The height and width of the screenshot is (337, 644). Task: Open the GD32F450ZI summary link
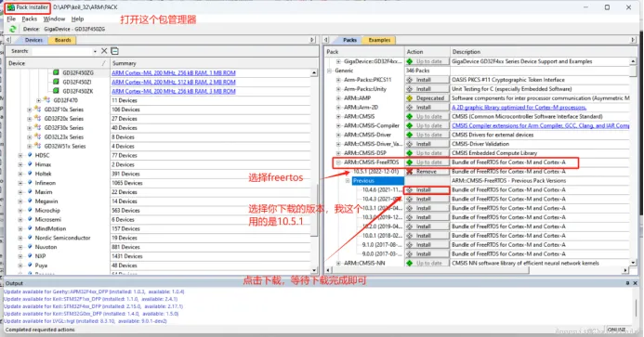[174, 82]
